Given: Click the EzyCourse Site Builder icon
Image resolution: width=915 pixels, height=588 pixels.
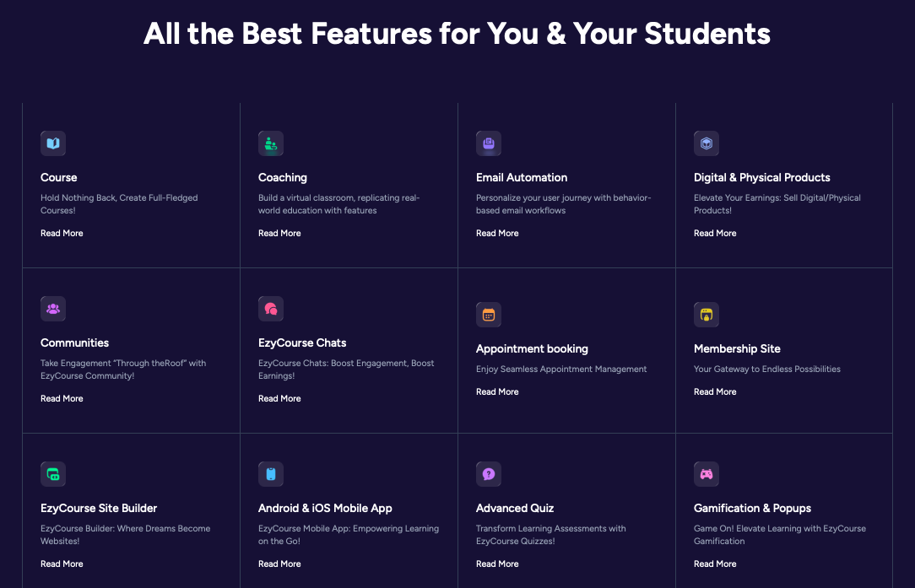Looking at the screenshot, I should point(53,474).
